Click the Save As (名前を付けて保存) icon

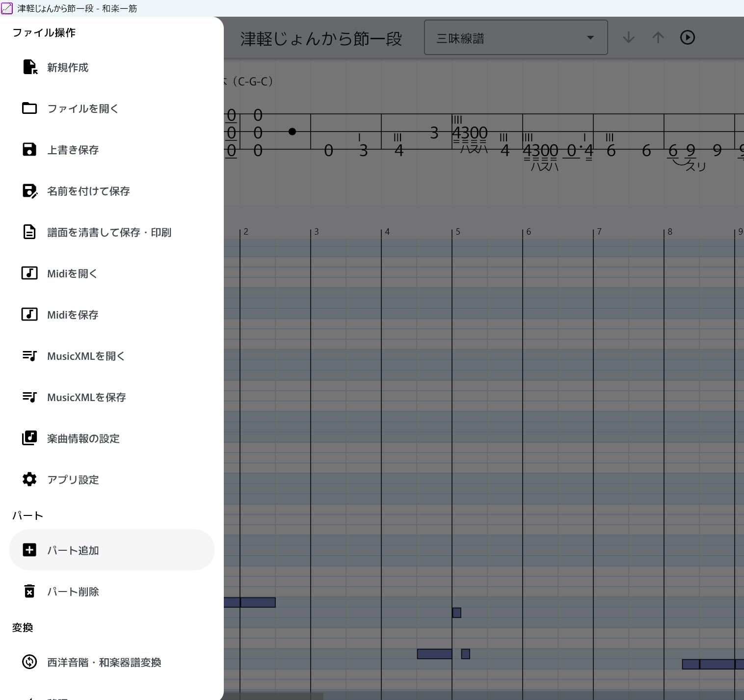[30, 191]
